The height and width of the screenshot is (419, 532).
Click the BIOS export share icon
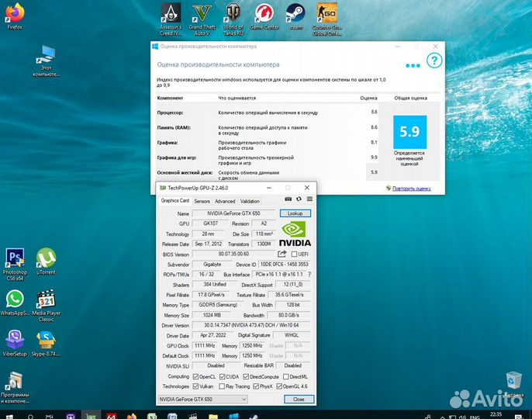click(282, 254)
